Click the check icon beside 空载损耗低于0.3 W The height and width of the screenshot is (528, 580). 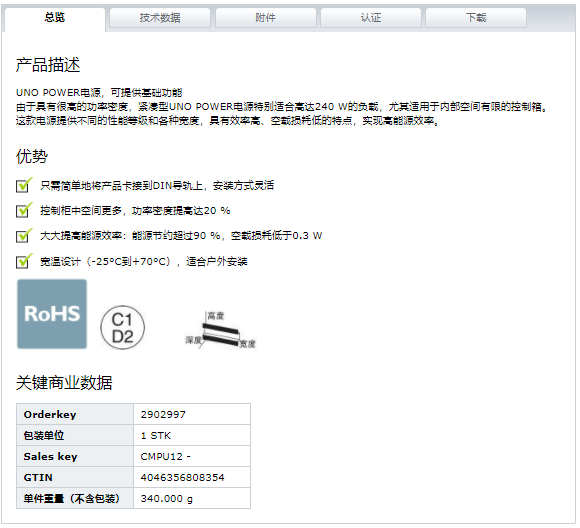[24, 235]
